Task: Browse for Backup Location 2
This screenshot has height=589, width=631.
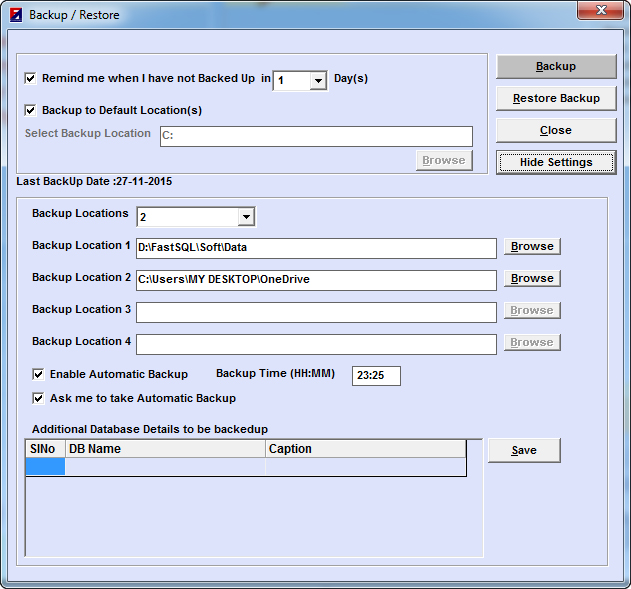Action: tap(532, 278)
